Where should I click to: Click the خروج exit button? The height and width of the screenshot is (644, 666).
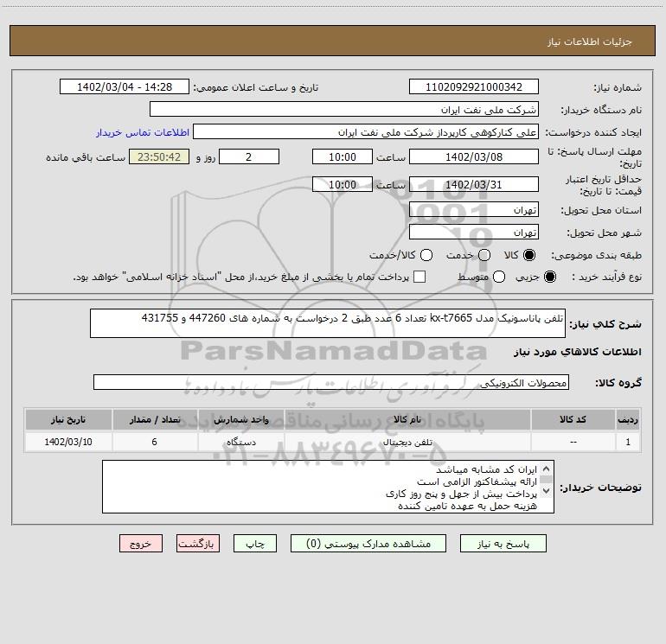point(141,544)
